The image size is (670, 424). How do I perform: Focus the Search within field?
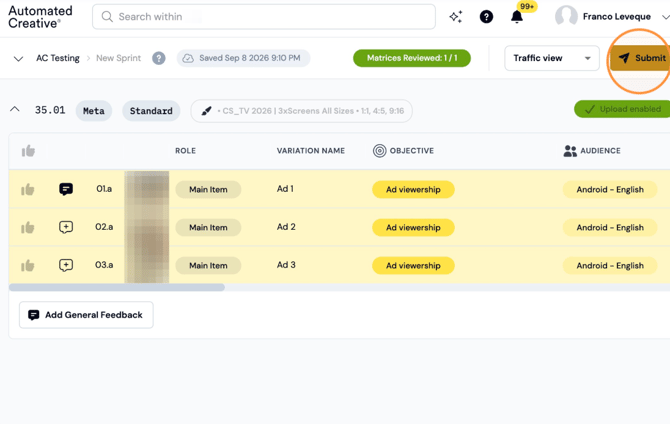(264, 17)
